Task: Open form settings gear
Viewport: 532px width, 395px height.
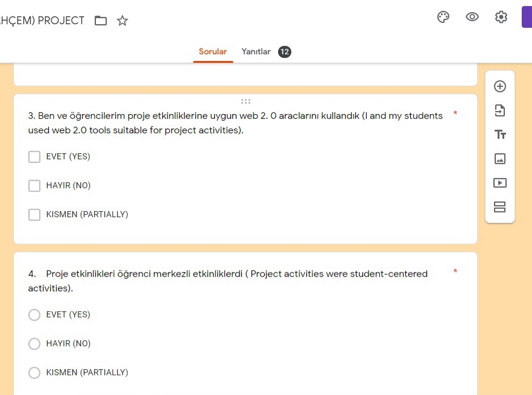Action: [501, 17]
